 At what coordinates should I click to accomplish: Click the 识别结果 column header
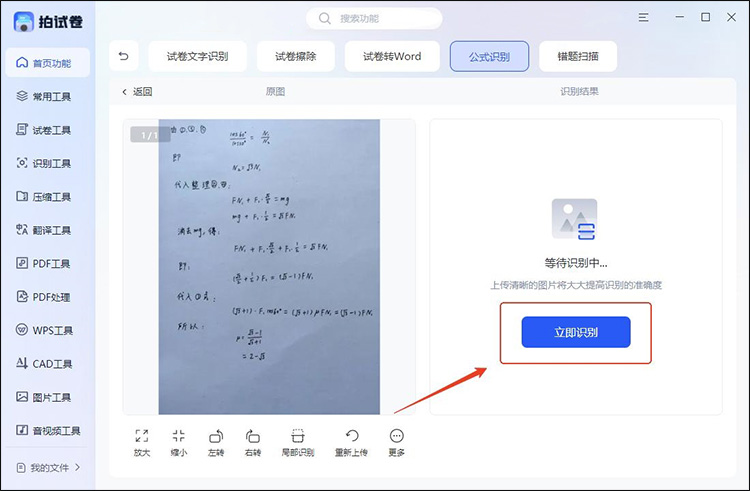coord(579,91)
